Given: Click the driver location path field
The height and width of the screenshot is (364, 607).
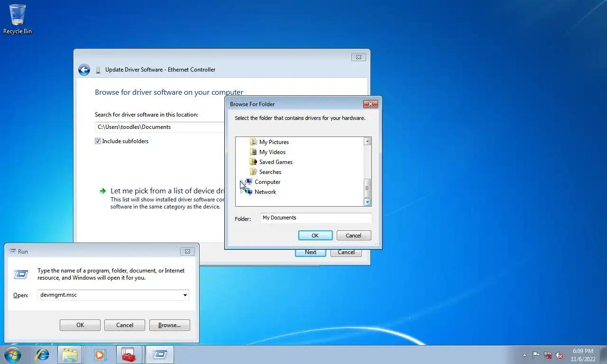Looking at the screenshot, I should [160, 127].
